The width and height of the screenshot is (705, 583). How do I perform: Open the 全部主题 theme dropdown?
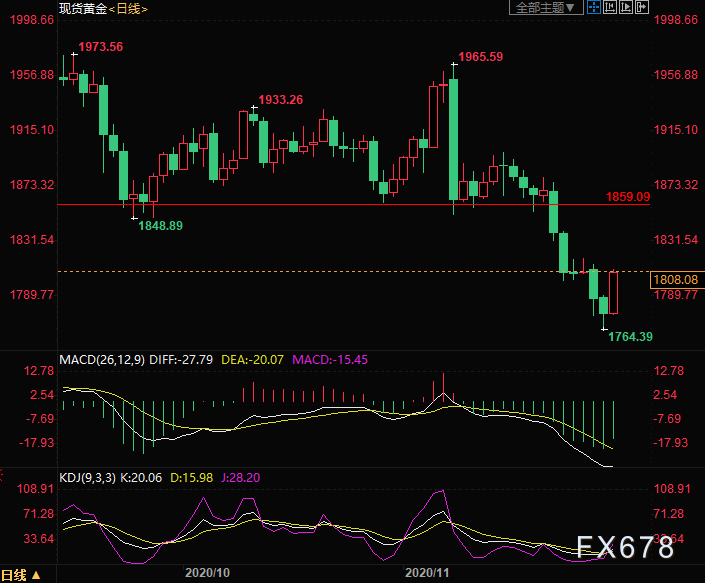tap(546, 8)
